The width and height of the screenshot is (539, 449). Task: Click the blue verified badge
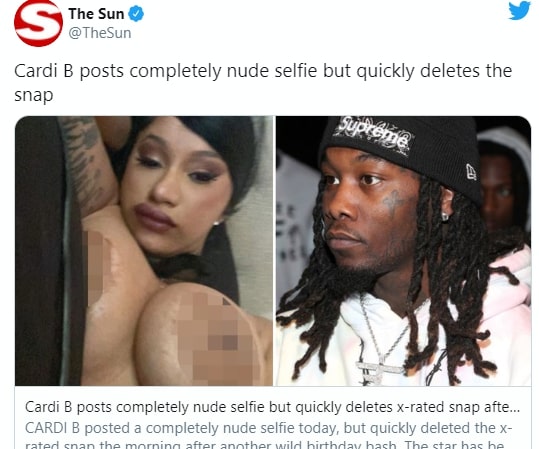136,14
